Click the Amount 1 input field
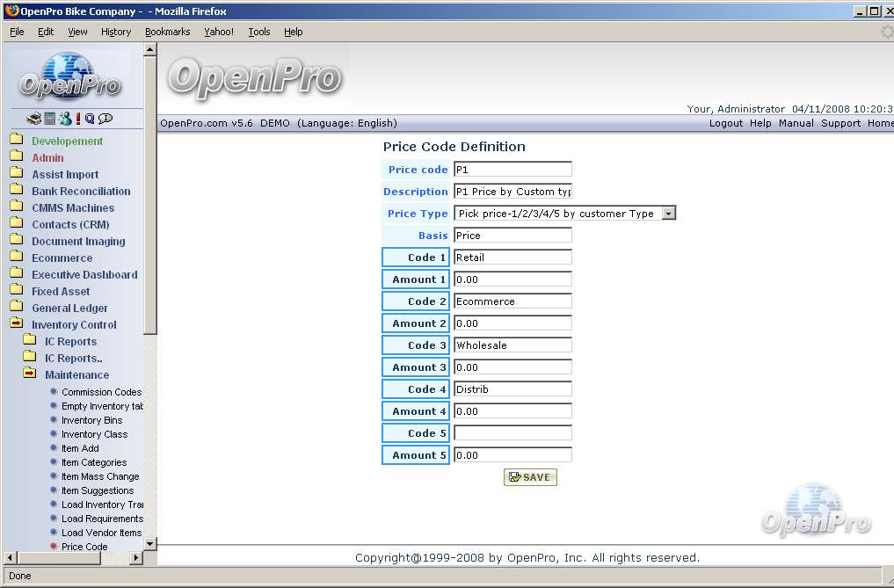The image size is (894, 588). tap(512, 279)
